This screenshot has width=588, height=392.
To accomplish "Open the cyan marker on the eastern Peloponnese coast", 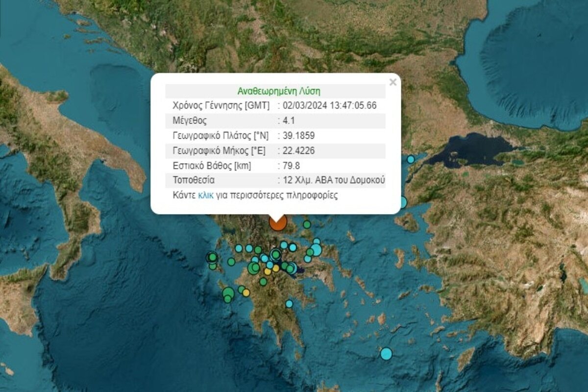I will (289, 304).
